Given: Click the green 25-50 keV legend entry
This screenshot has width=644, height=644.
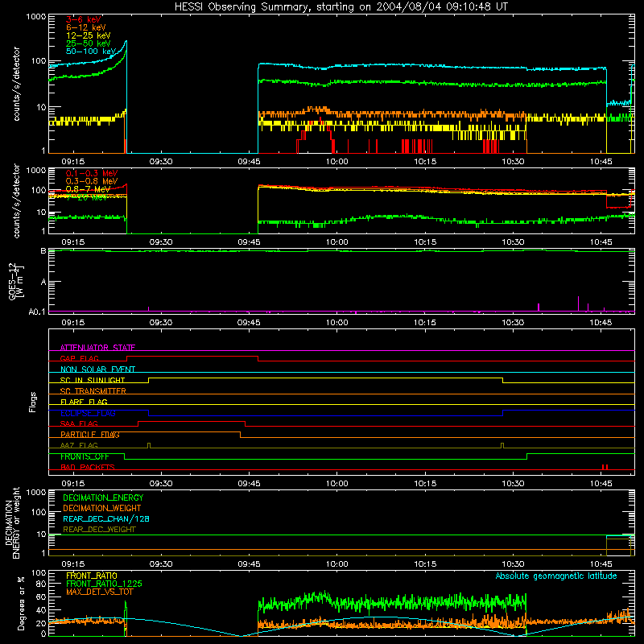Looking at the screenshot, I should point(88,43).
